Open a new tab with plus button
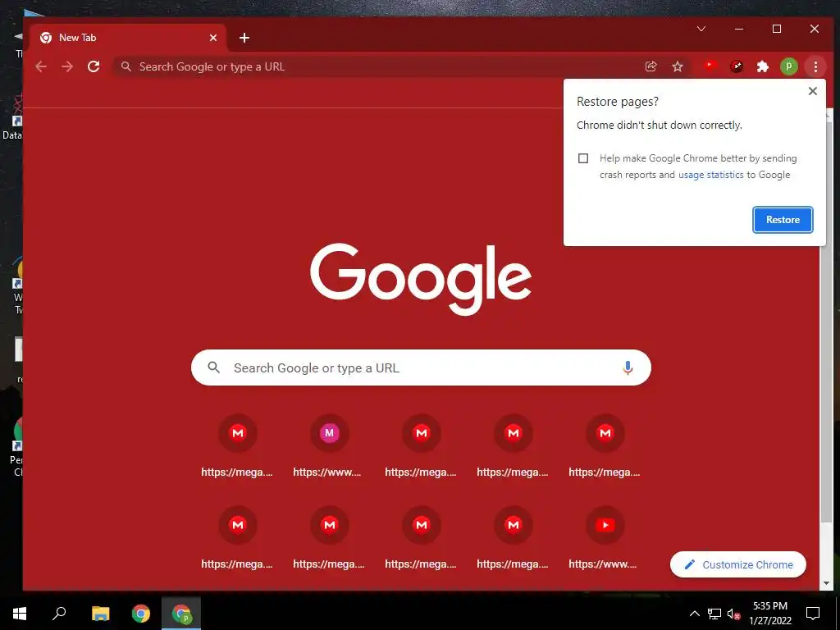Screen dimensions: 840x630 coord(244,38)
